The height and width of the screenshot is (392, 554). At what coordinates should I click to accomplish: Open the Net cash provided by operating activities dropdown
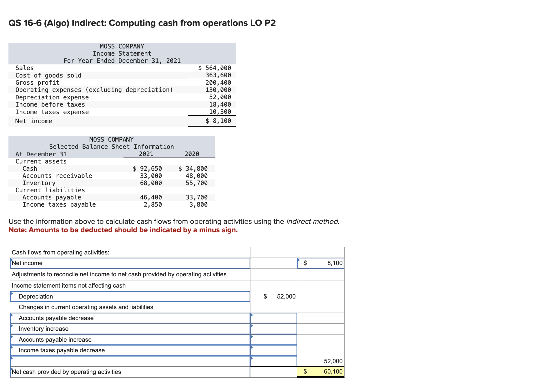coord(130,372)
